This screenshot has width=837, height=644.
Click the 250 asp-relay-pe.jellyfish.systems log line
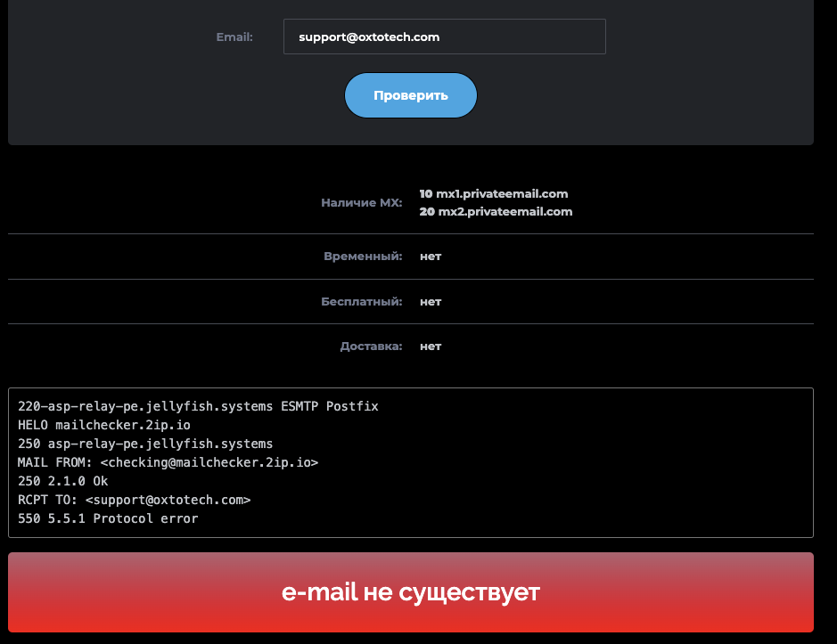145,444
